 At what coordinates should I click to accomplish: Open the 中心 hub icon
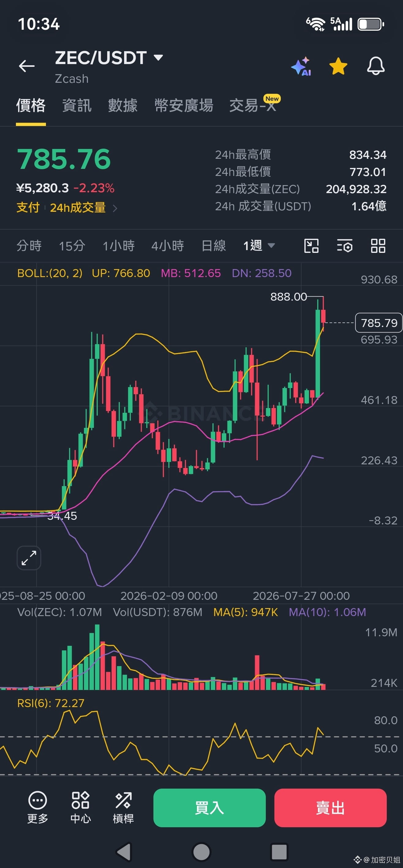pos(81,807)
